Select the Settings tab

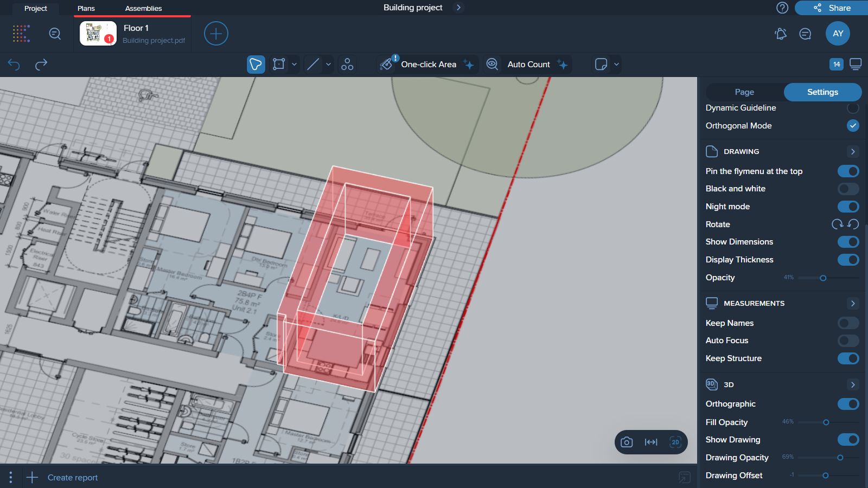coord(822,92)
